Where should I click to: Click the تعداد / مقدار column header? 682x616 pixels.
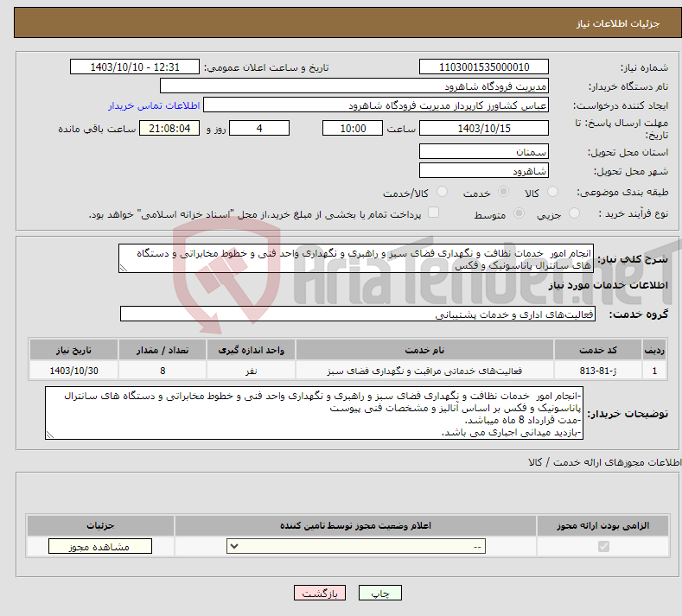pos(163,350)
